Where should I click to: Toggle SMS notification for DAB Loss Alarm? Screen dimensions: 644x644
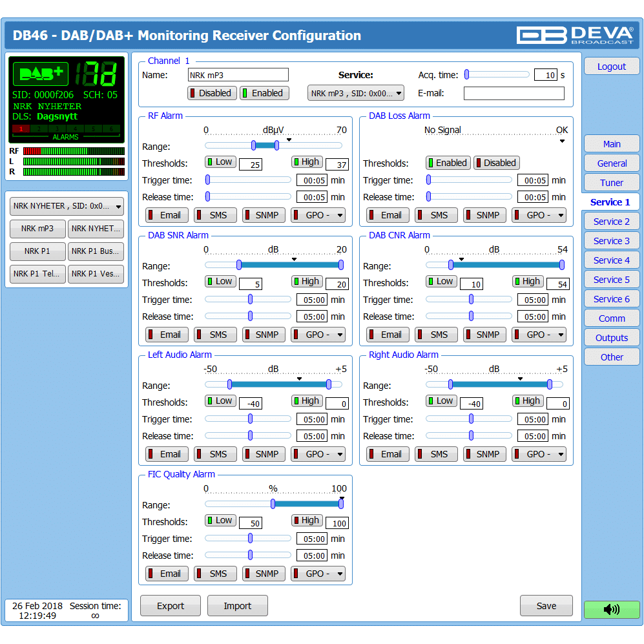click(x=433, y=215)
